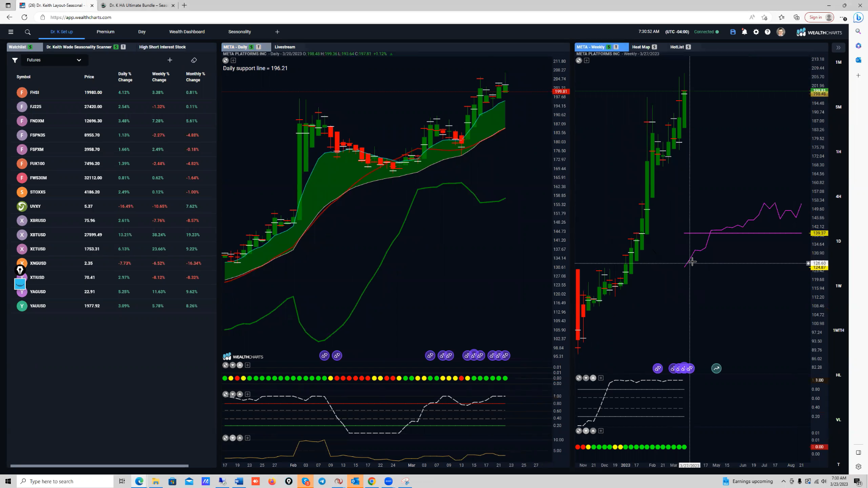
Task: Click the thumbs sentiment marker on weekly chart
Action: coord(658,369)
